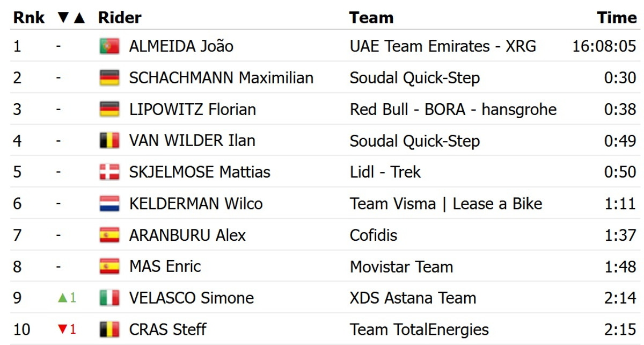The image size is (644, 345).
Task: Click the Spanish flag beside ARANBURU Alex
Action: point(109,235)
